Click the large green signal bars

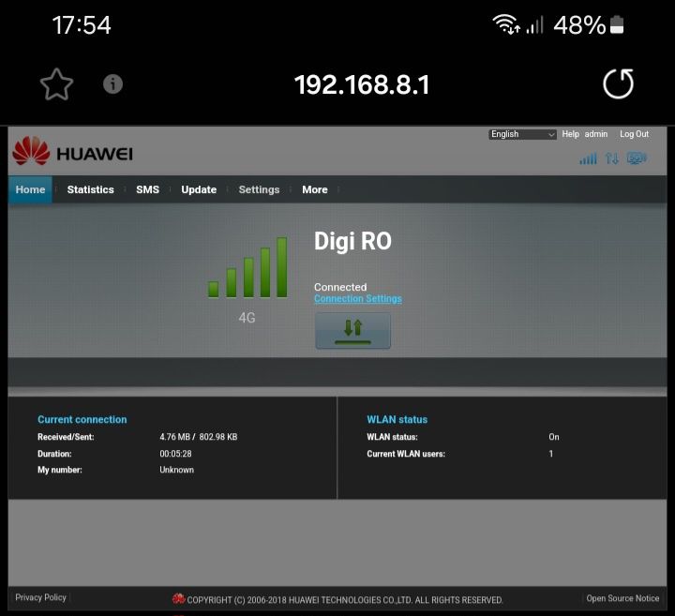coord(247,267)
